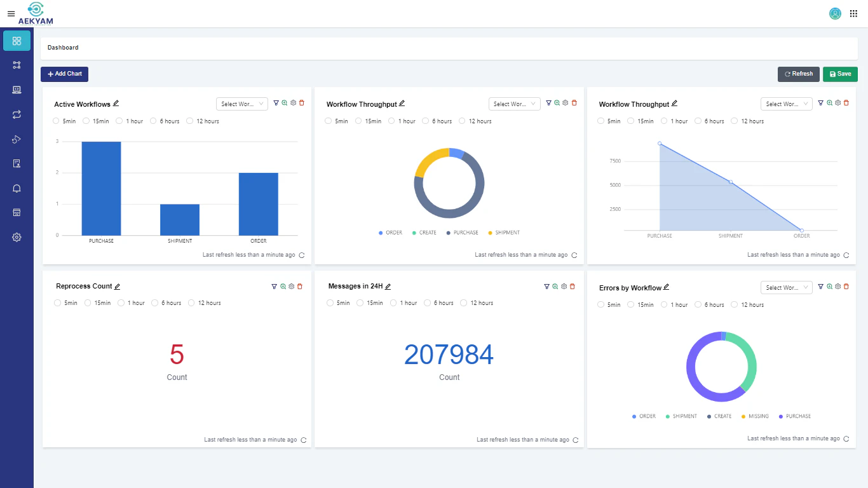Open settings gear on Errors by Workflow
The height and width of the screenshot is (488, 868).
click(837, 287)
